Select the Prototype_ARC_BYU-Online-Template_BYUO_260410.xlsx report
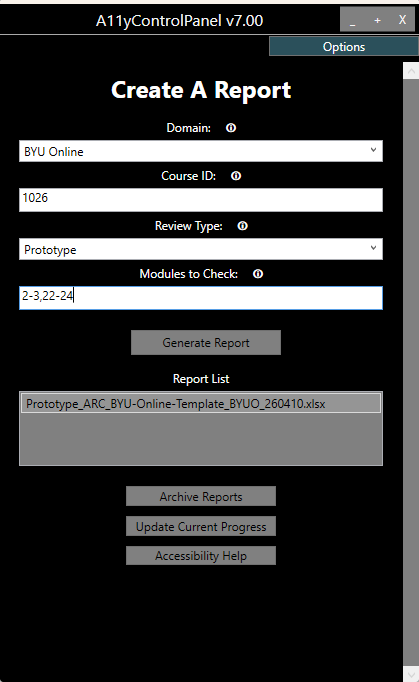The image size is (419, 682). tap(201, 404)
